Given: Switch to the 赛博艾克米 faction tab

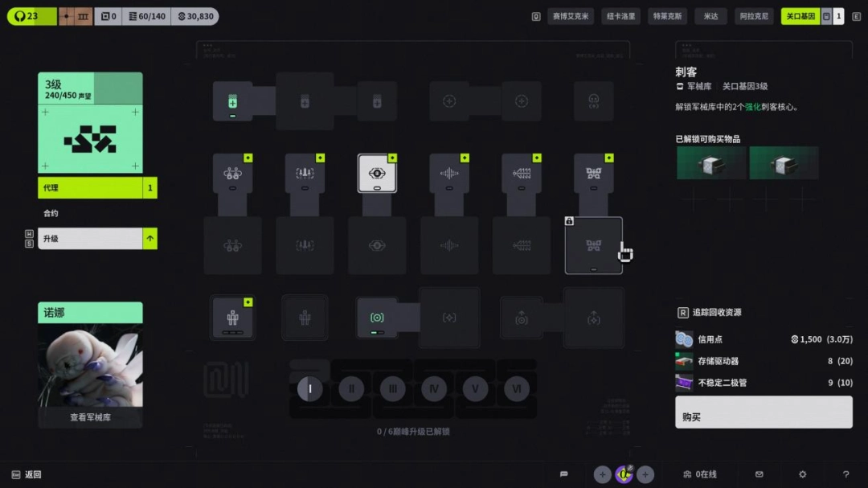Looking at the screenshot, I should 570,16.
